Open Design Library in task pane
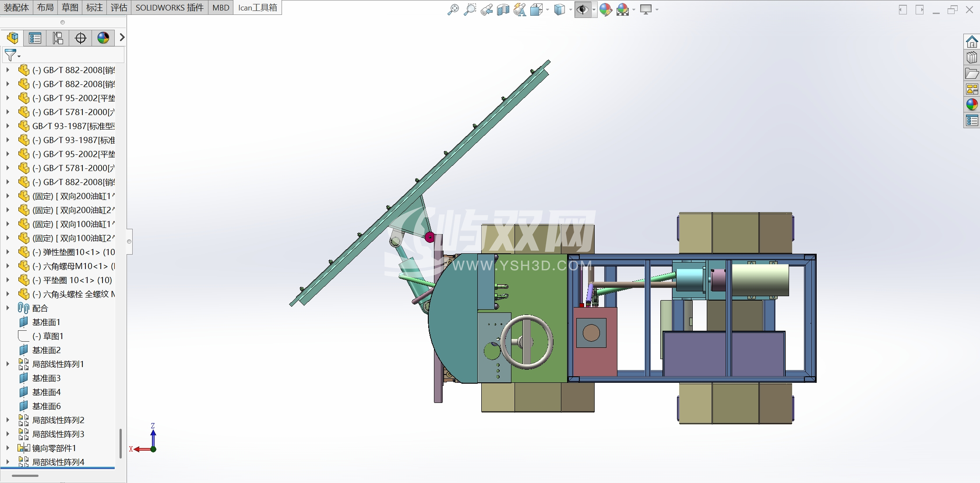The width and height of the screenshot is (980, 483). [972, 58]
